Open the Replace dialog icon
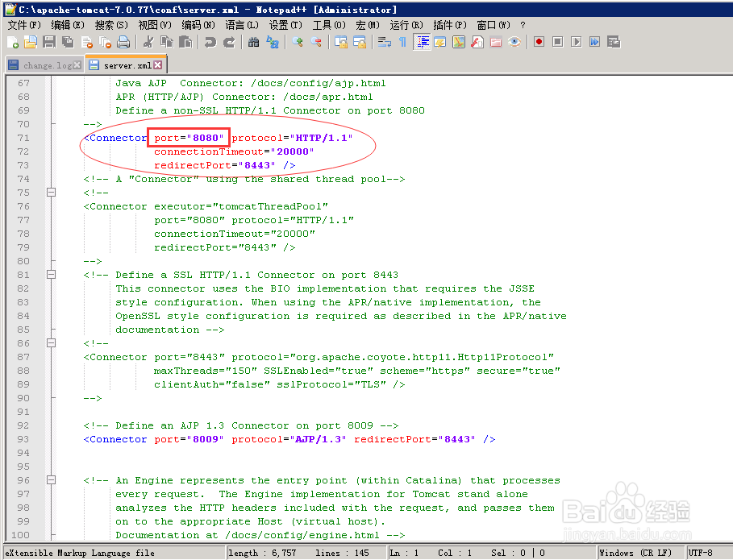733x560 pixels. (273, 42)
